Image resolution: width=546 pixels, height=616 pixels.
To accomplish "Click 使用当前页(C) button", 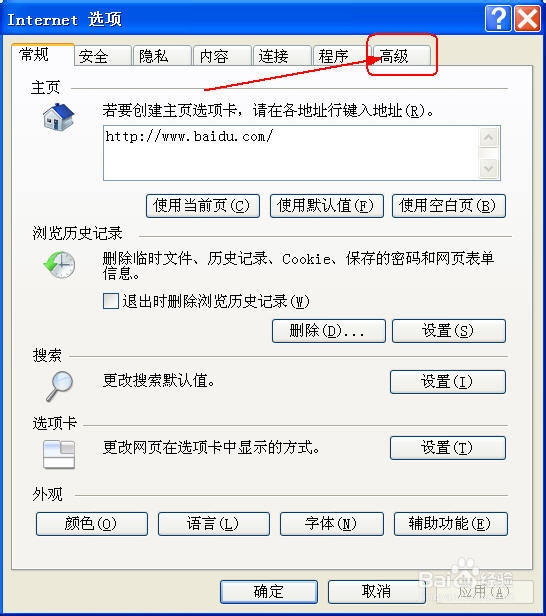I will point(203,206).
